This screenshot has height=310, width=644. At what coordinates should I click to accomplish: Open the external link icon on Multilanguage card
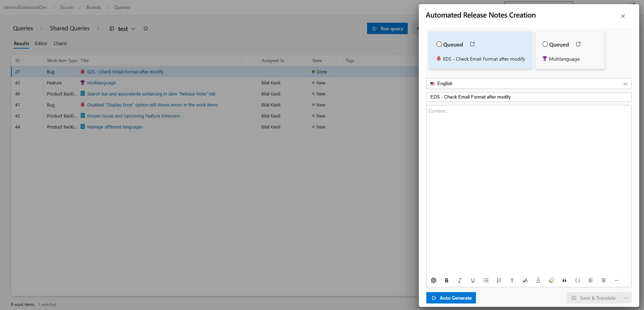click(578, 44)
